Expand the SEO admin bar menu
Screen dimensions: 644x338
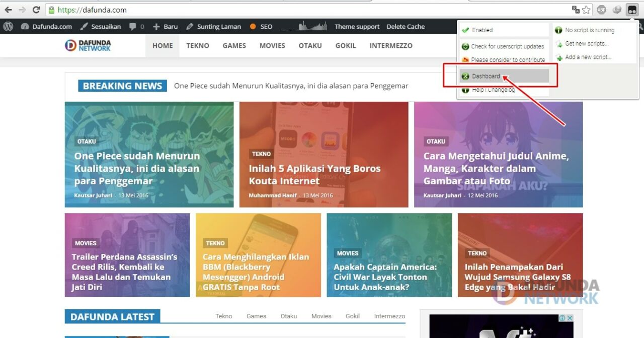261,27
